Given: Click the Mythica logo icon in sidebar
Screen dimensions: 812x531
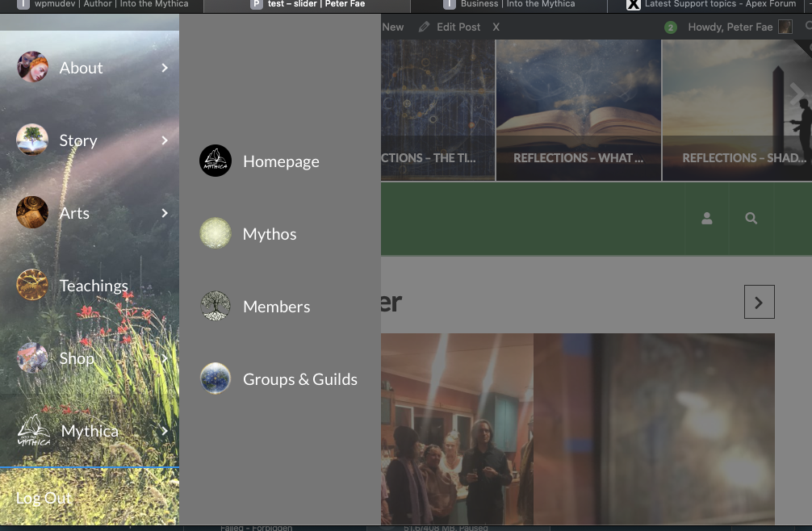Looking at the screenshot, I should (34, 430).
